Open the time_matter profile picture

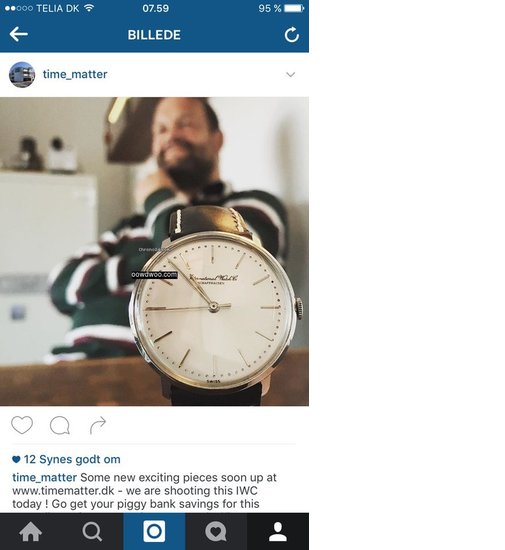tap(22, 74)
